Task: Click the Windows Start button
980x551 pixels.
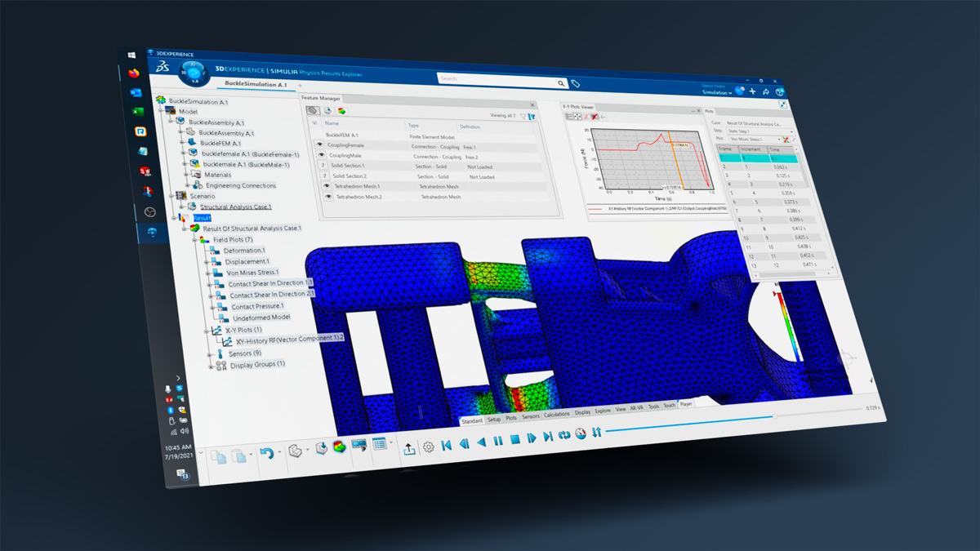Action: [x=132, y=56]
